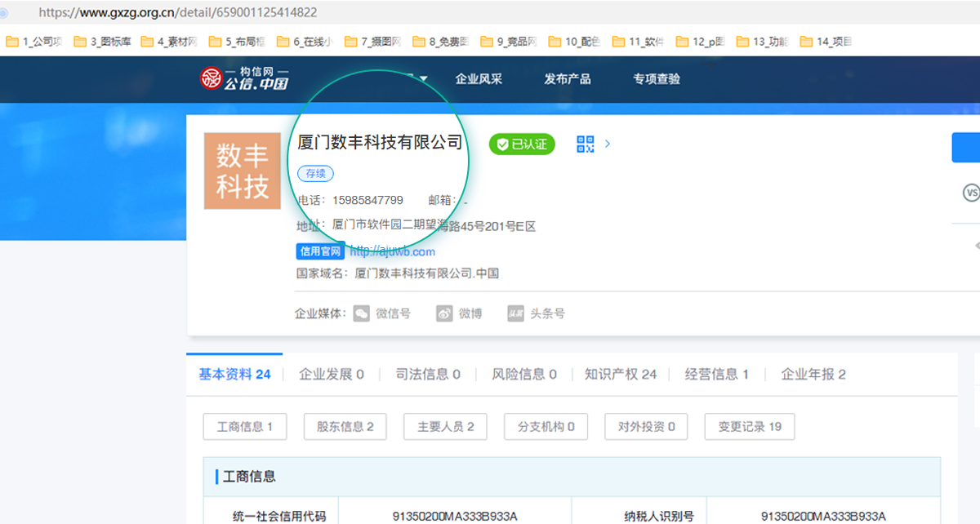
Task: Open the 8_免费 bookmark folder
Action: coord(441,42)
